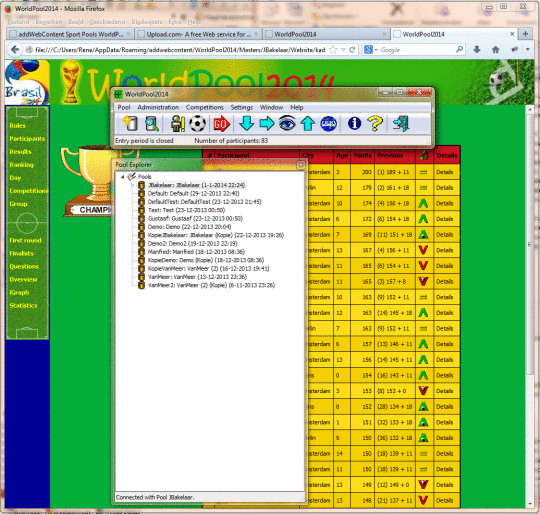Select pool 'Gustaaf: Gustaaf (23-12-2013 00:50)'
The image size is (540, 514).
[x=195, y=219]
